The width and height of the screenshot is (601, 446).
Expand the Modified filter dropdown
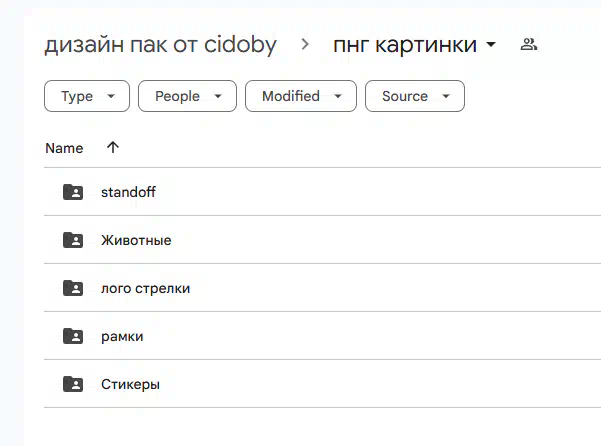click(x=301, y=96)
